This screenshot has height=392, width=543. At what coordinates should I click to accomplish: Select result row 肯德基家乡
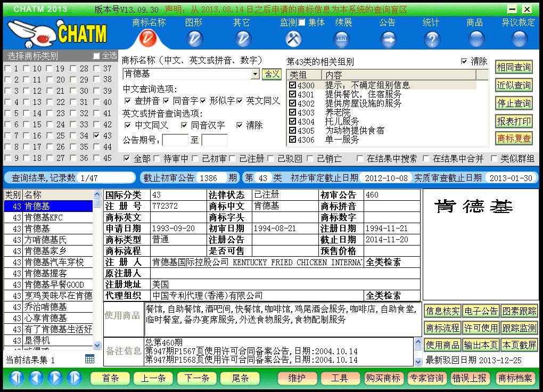(48, 251)
